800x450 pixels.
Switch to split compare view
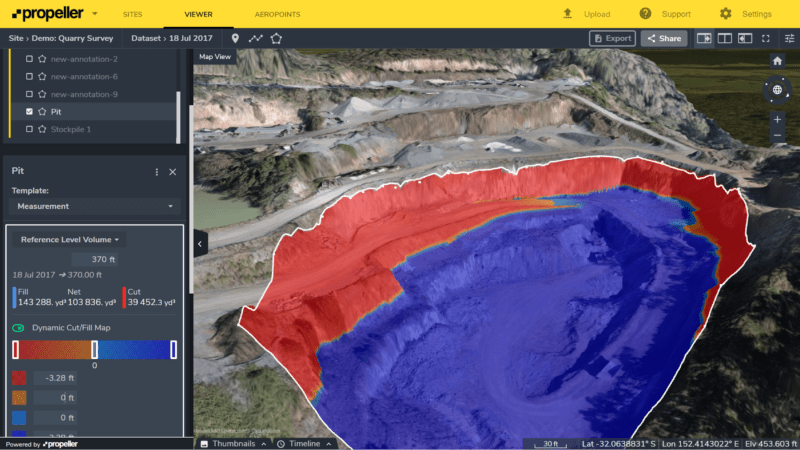pos(724,38)
